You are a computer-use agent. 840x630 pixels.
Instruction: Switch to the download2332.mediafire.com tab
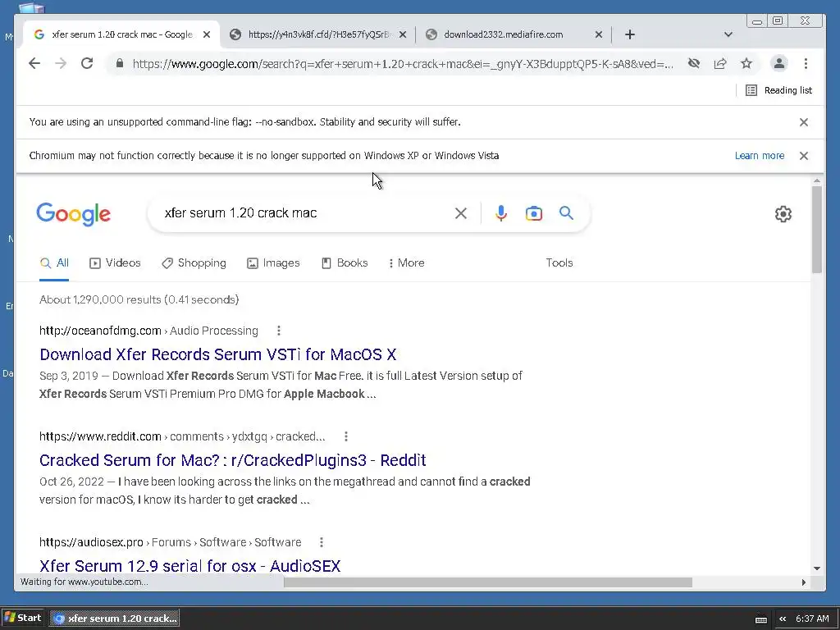[x=513, y=34]
